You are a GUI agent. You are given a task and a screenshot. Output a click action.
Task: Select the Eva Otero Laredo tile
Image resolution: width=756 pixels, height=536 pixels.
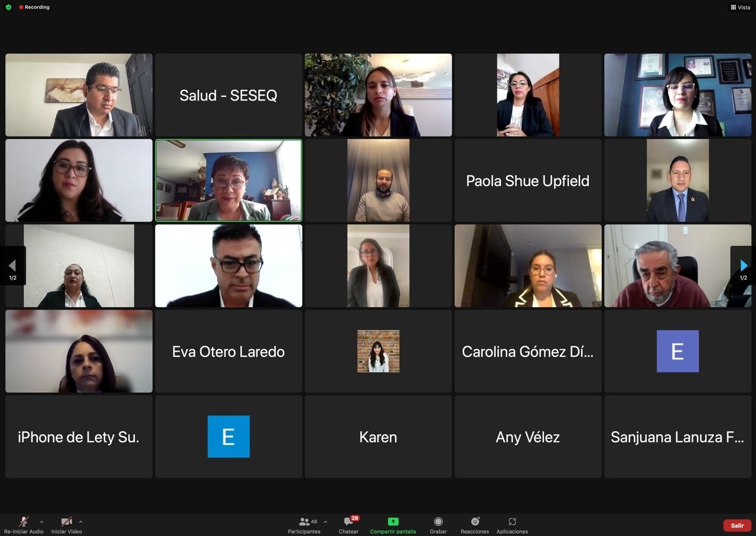click(229, 351)
